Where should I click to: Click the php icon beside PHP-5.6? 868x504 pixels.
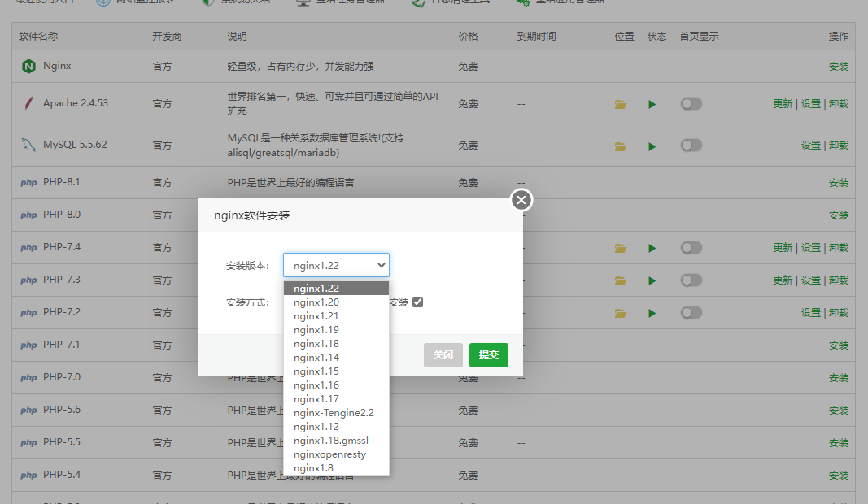pyautogui.click(x=28, y=410)
